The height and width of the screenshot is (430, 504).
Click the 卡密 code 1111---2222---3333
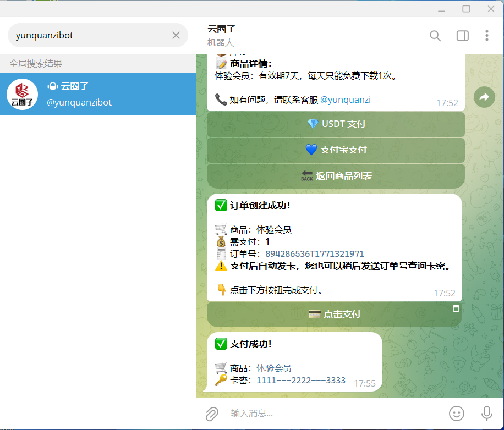point(300,380)
